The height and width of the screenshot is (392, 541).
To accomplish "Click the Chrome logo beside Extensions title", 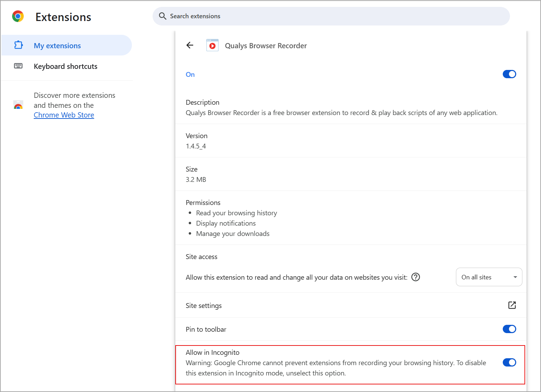I will pyautogui.click(x=18, y=16).
